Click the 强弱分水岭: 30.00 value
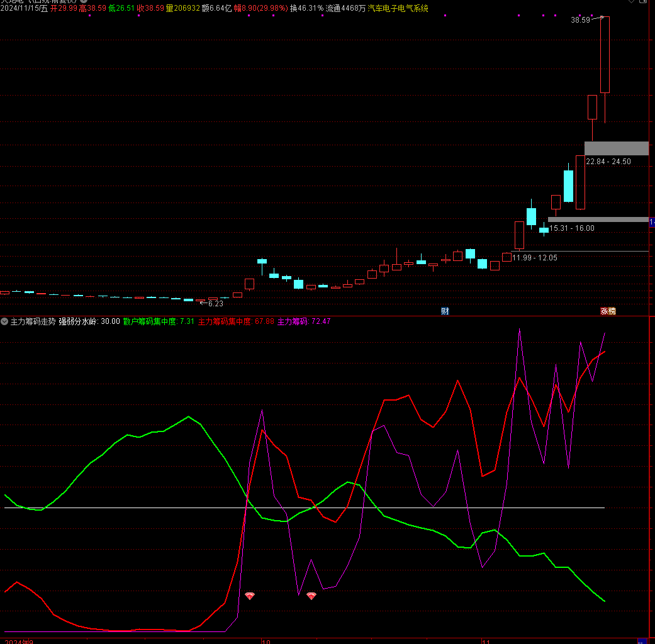Image resolution: width=655 pixels, height=644 pixels. pos(89,321)
